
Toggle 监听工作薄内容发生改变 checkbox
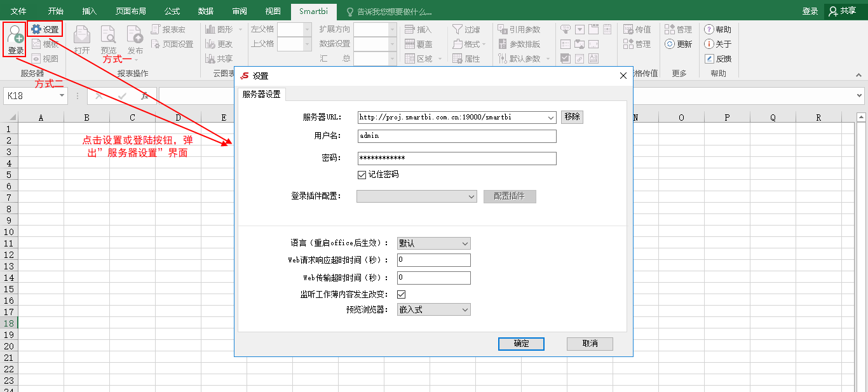(x=401, y=294)
